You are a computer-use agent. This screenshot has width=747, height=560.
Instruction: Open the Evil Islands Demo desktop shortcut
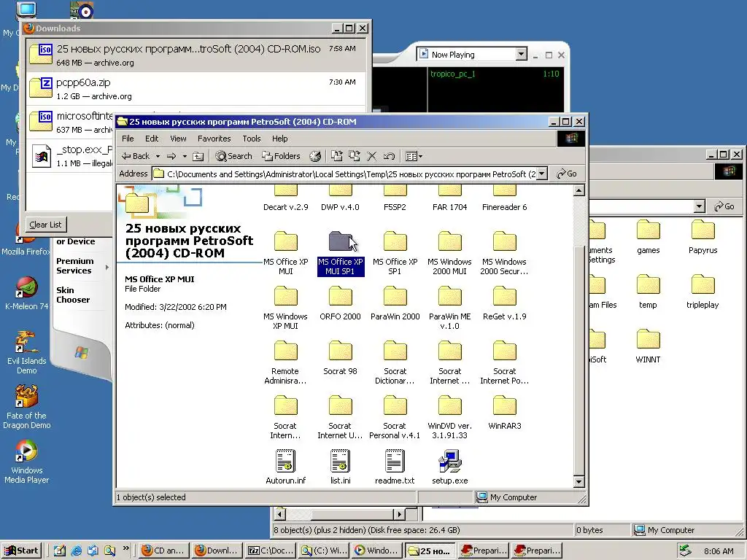27,352
